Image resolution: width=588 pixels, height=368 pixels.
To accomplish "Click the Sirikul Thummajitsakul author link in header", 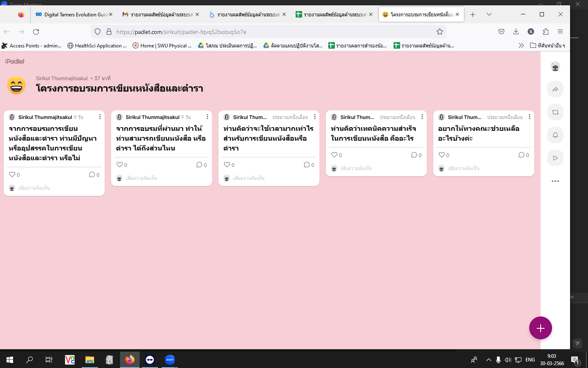I will pyautogui.click(x=62, y=78).
